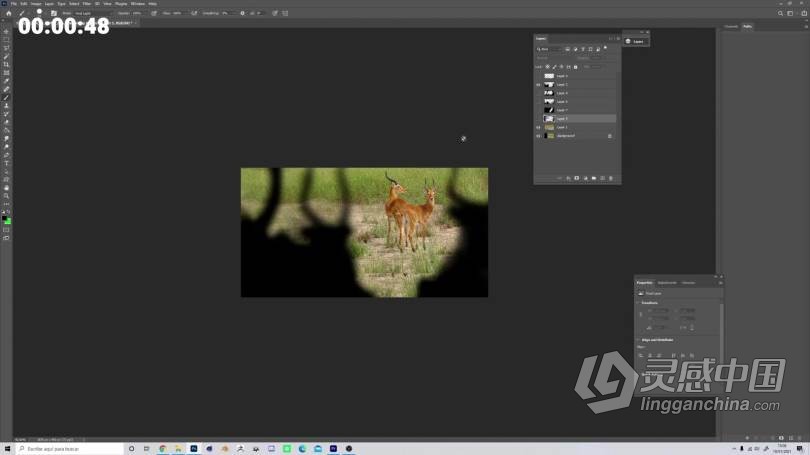Open the Filter menu

[x=87, y=4]
